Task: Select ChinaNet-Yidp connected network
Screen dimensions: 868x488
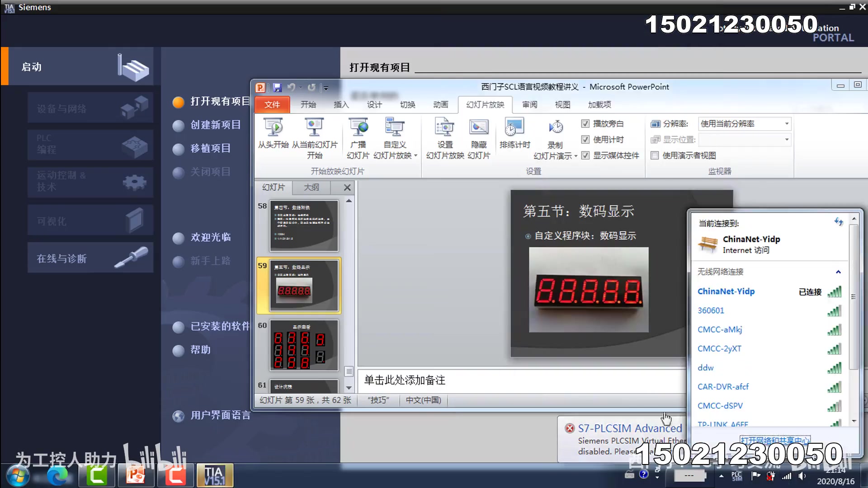Action: pyautogui.click(x=769, y=291)
